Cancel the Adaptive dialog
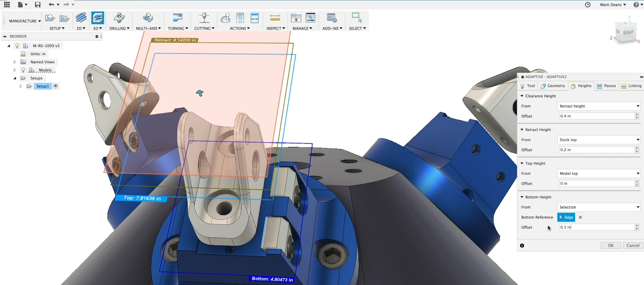 click(x=633, y=246)
